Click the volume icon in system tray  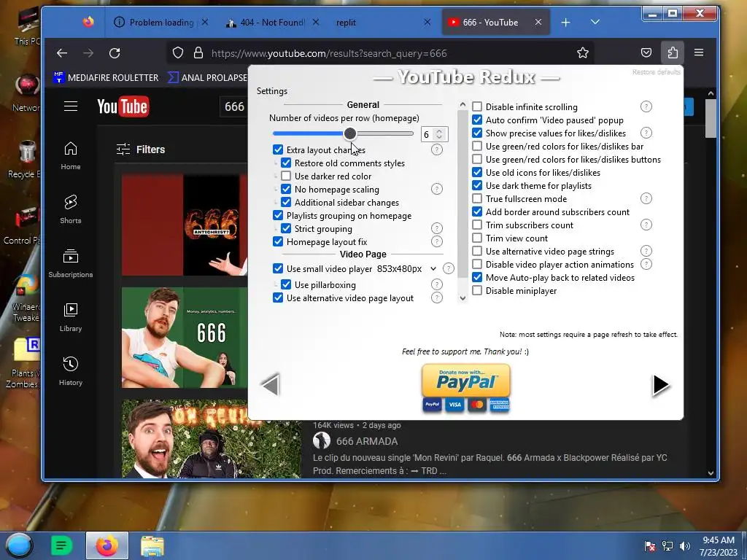coord(684,545)
